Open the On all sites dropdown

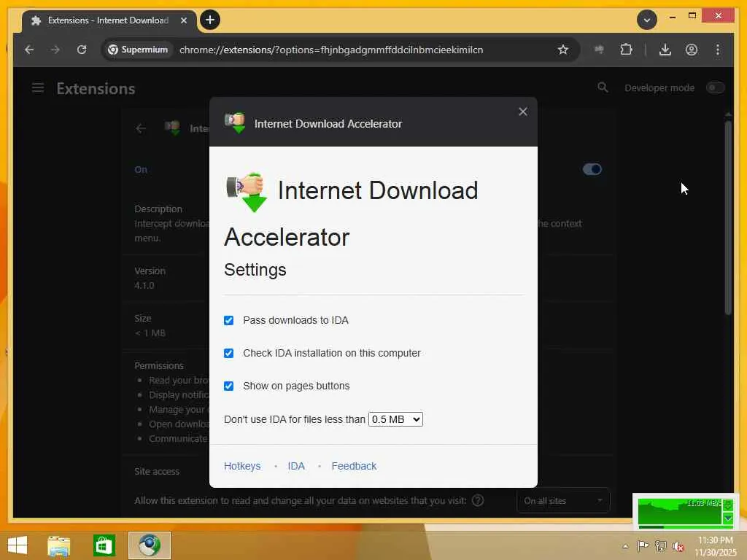click(x=562, y=501)
